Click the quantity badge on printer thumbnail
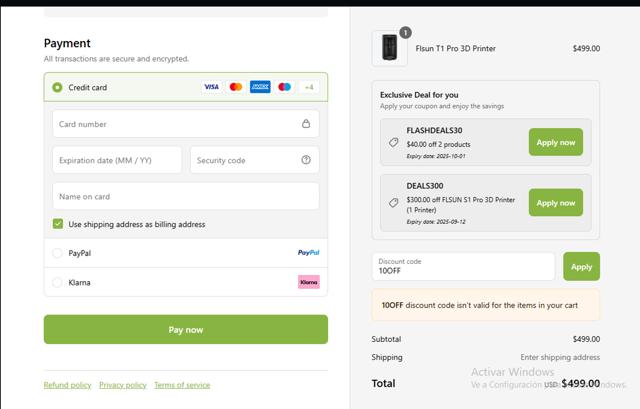 pyautogui.click(x=405, y=33)
